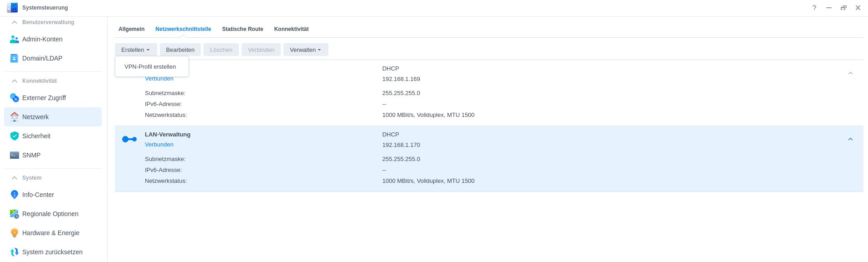The width and height of the screenshot is (868, 262).
Task: Collapse the LAN-Verwaltung interface details
Action: tap(850, 139)
